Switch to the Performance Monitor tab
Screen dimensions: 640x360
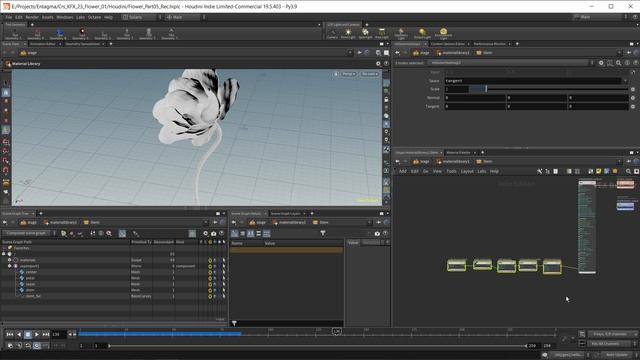[489, 44]
